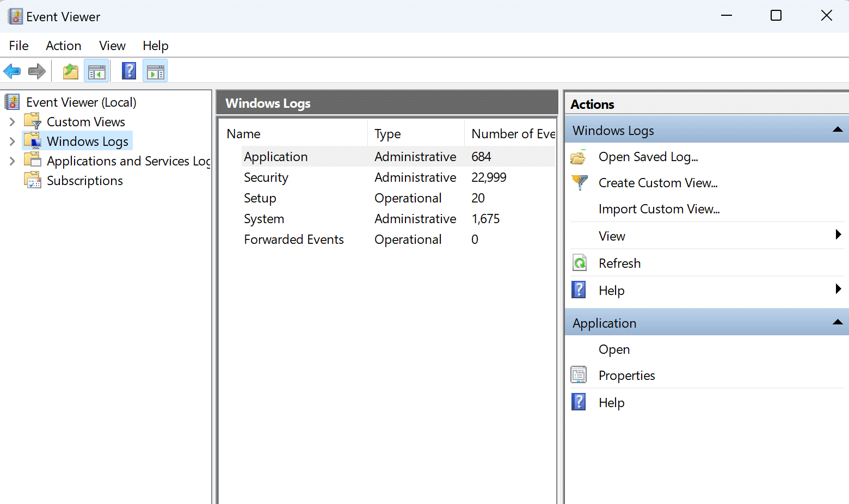Click the Properties icon in Actions pane
The image size is (849, 504).
tap(579, 375)
